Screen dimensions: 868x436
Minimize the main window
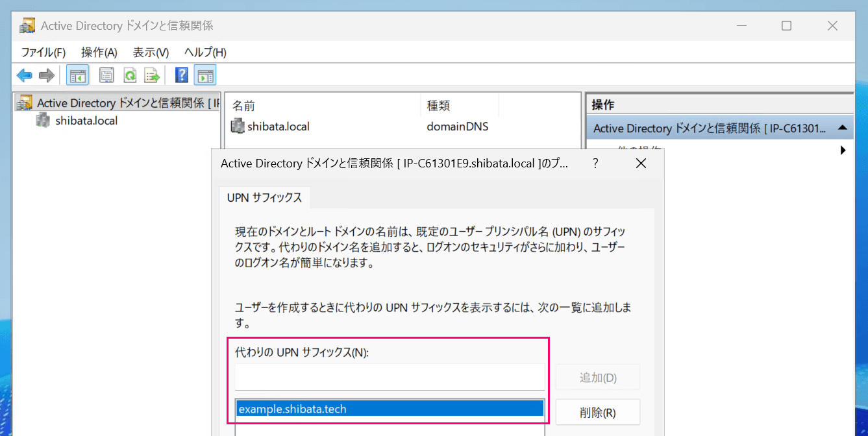click(741, 26)
